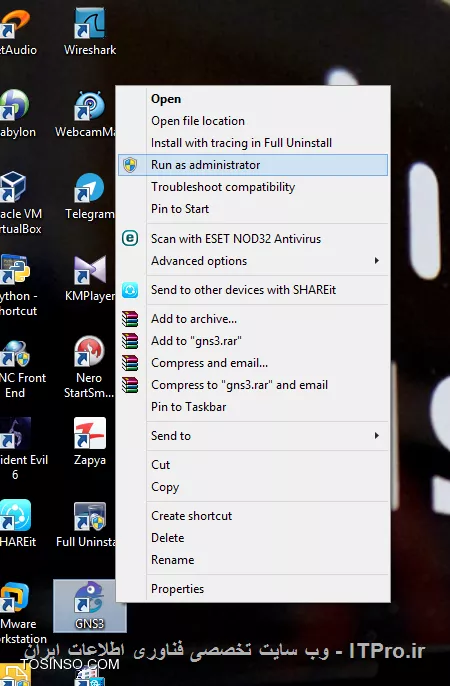Select Compress and email... entry
This screenshot has height=686, width=450.
tap(253, 363)
